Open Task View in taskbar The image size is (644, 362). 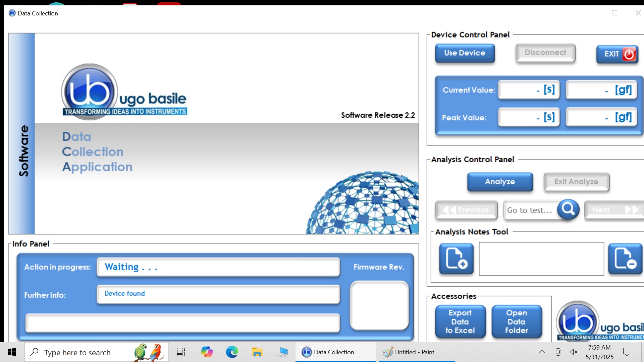(181, 352)
